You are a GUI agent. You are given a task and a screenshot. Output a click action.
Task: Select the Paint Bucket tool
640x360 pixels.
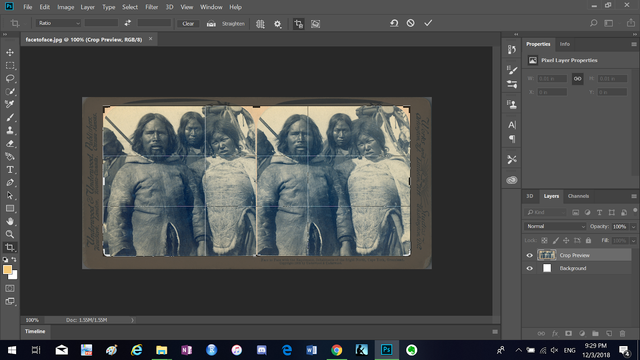pos(10,156)
